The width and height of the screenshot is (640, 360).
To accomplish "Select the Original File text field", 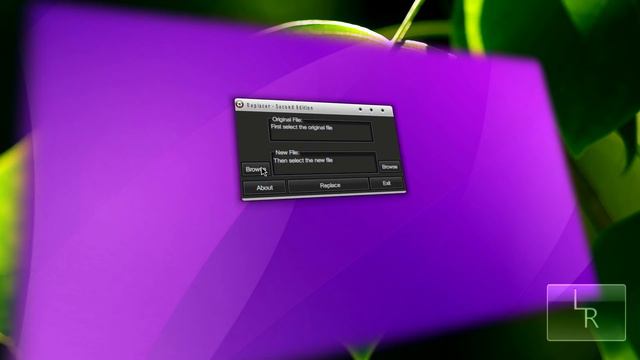I will click(321, 132).
